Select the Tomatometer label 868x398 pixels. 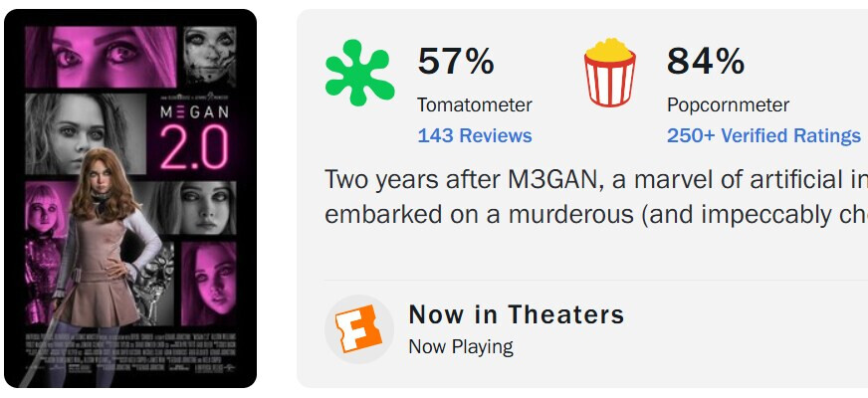[475, 104]
